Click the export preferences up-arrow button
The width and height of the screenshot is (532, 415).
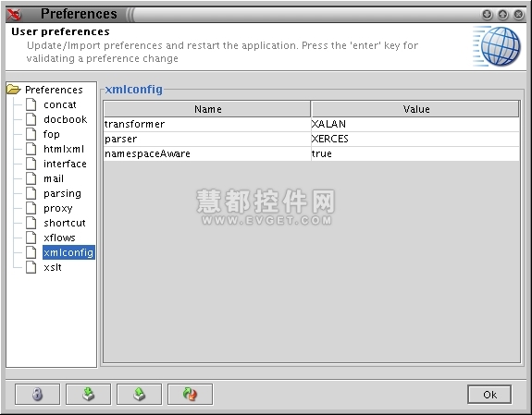pos(139,394)
